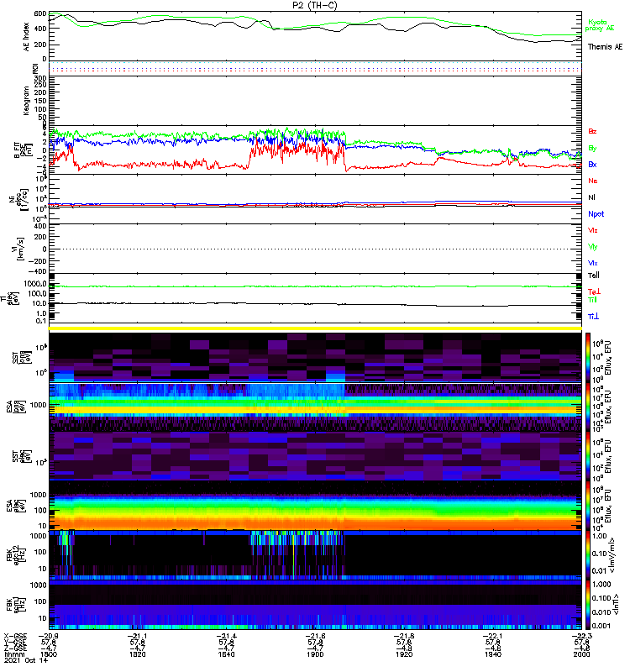Click the "Keogram" y-axis label
This screenshot has height=672, width=630.
[x=26, y=100]
